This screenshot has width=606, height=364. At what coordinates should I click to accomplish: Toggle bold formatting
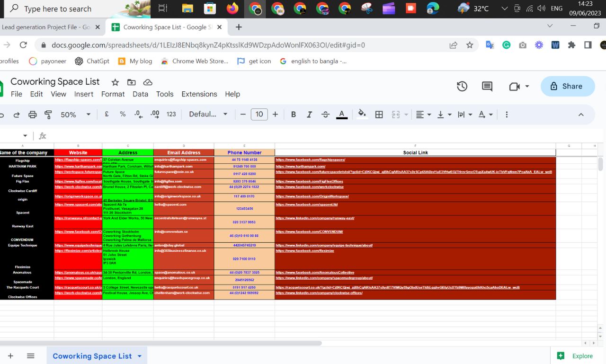[293, 114]
